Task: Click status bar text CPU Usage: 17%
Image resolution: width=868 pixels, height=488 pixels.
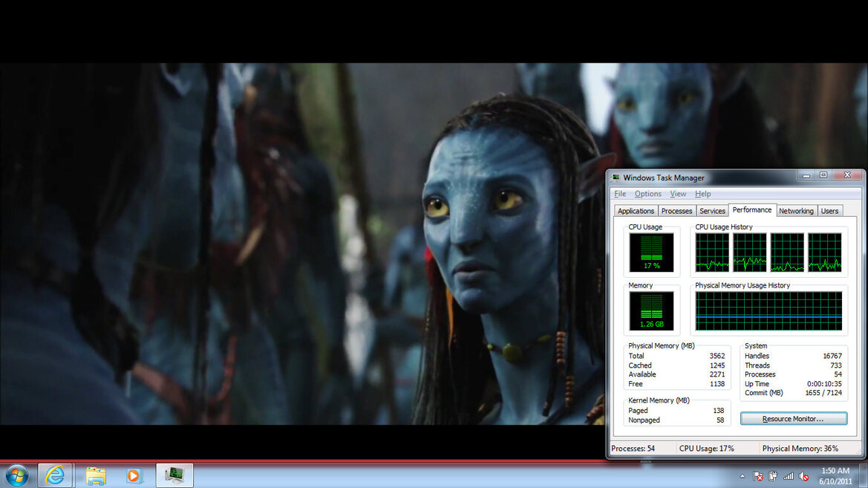Action: click(706, 449)
